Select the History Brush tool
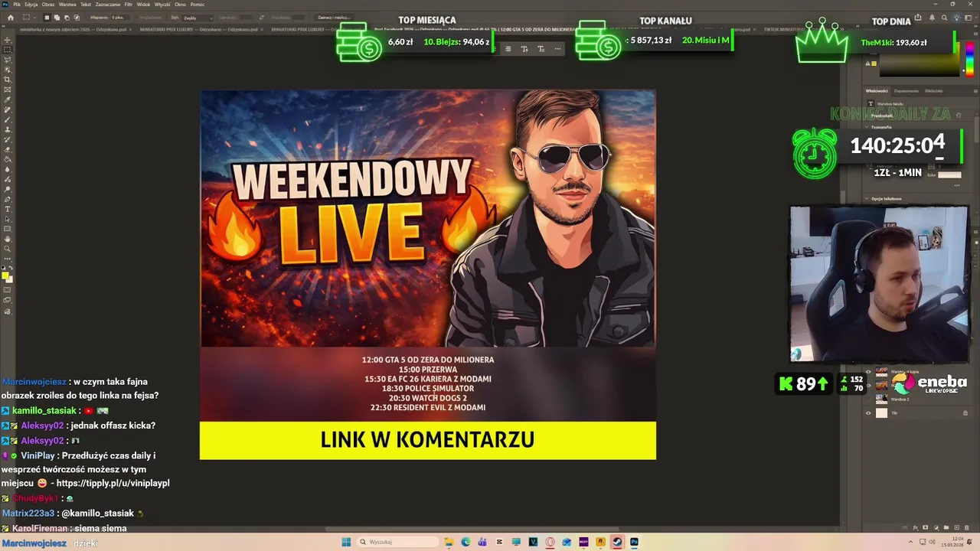 point(8,139)
